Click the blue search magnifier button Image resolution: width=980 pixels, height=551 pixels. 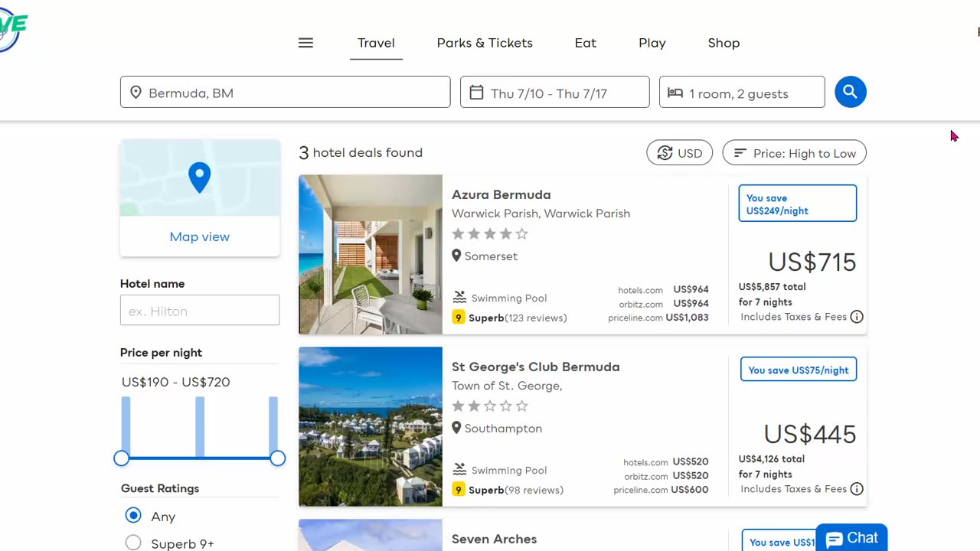tap(850, 92)
